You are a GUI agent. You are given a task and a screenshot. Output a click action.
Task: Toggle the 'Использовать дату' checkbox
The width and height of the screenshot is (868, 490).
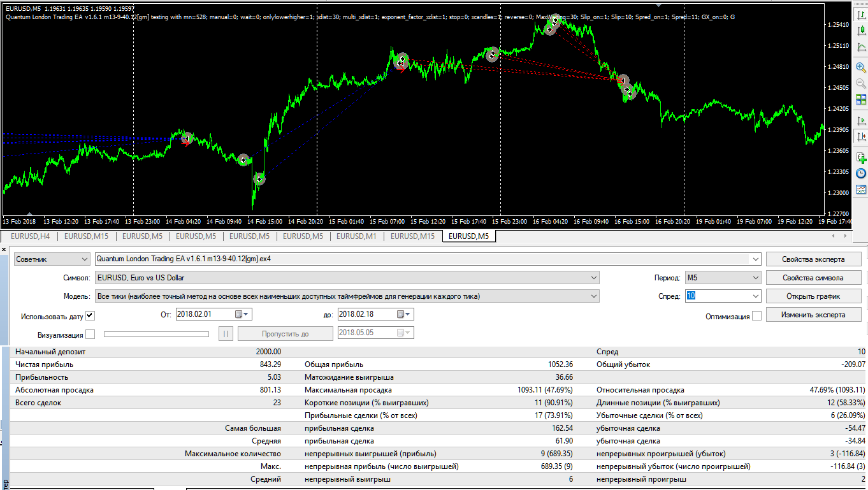tap(90, 315)
